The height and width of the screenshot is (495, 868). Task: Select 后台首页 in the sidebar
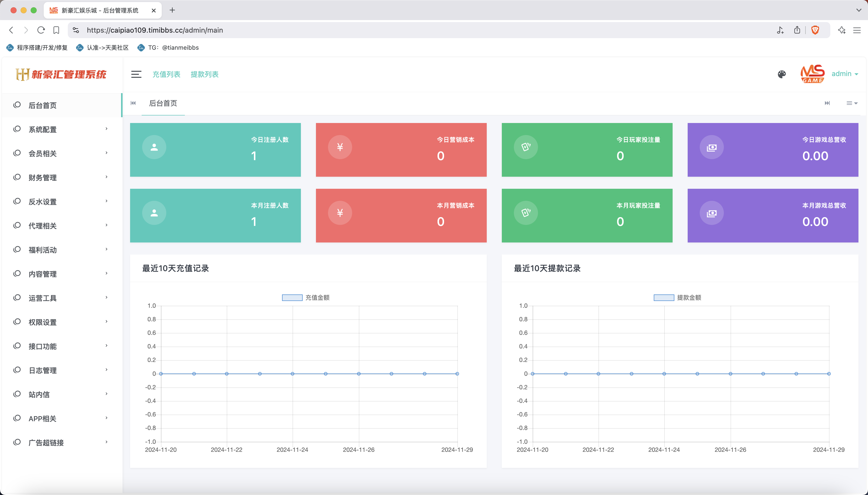(43, 105)
